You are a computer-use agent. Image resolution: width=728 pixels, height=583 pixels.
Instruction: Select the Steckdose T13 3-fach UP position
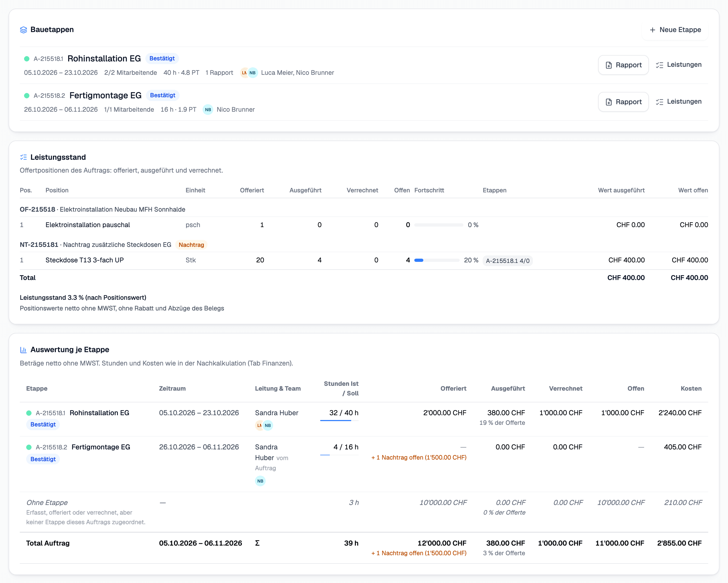tap(84, 260)
